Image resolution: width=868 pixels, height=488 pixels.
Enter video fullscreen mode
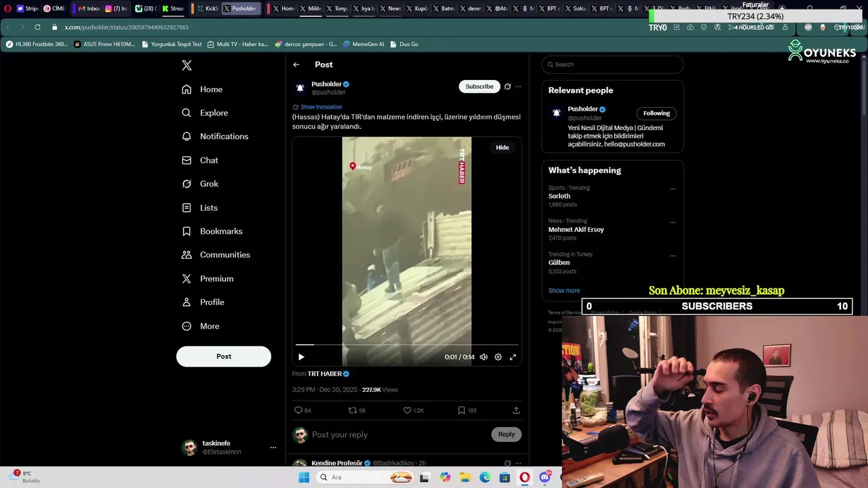513,357
